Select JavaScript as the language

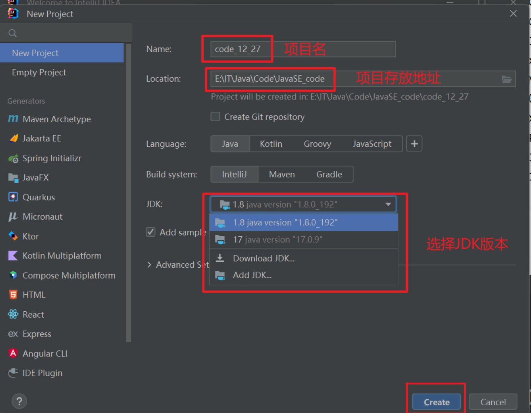(x=372, y=144)
